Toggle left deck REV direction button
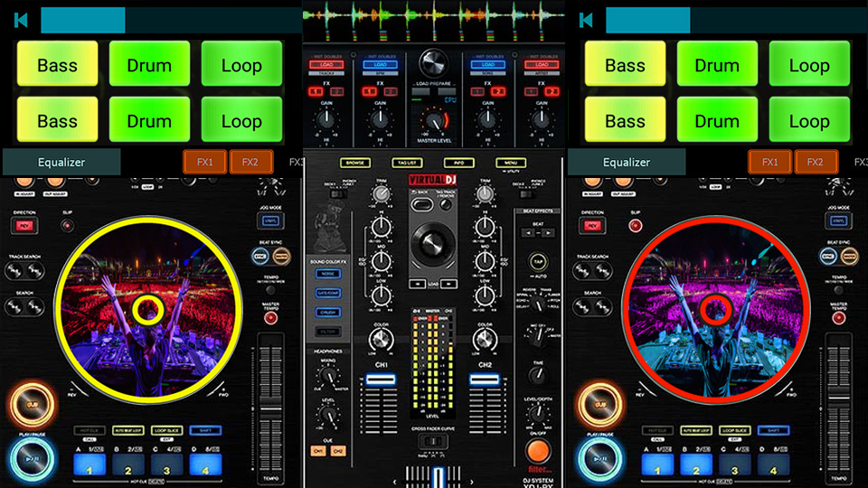 (x=24, y=226)
